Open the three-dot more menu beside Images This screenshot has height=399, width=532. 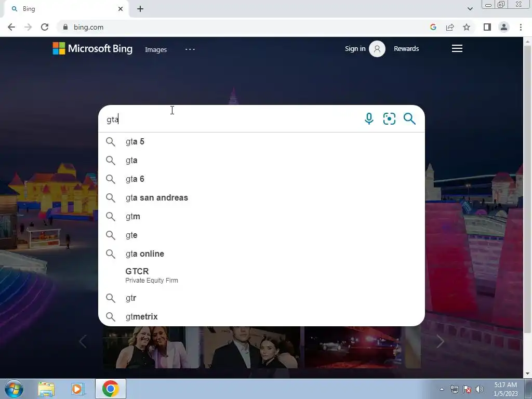tap(190, 49)
